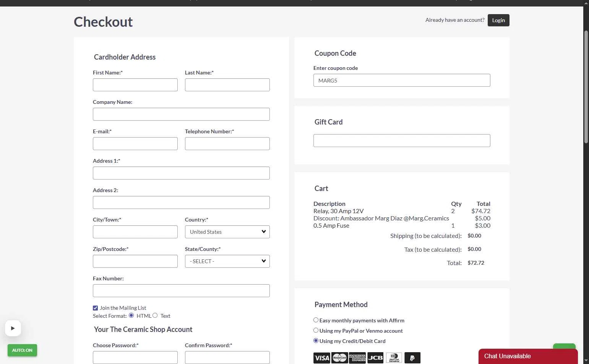The image size is (589, 364).
Task: Focus the Zip/Postcode field
Action: coord(135,261)
